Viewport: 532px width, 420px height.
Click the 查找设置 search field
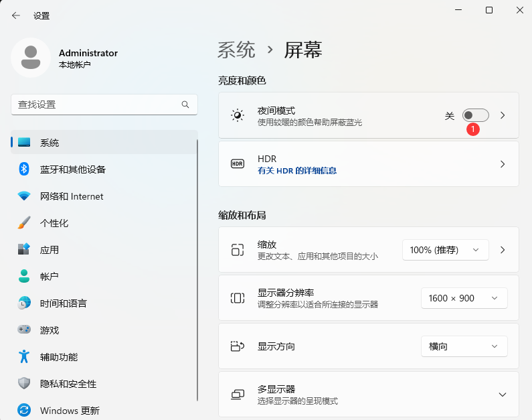104,104
